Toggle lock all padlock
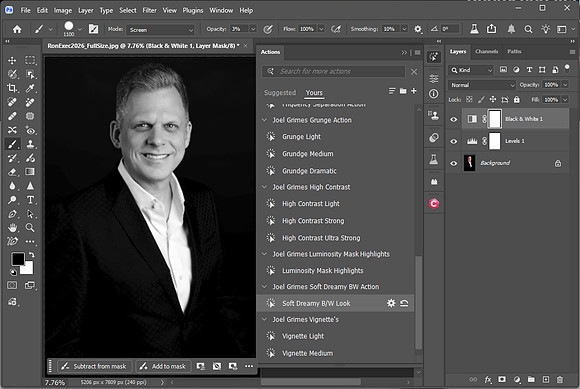This screenshot has width=580, height=389. tap(517, 99)
